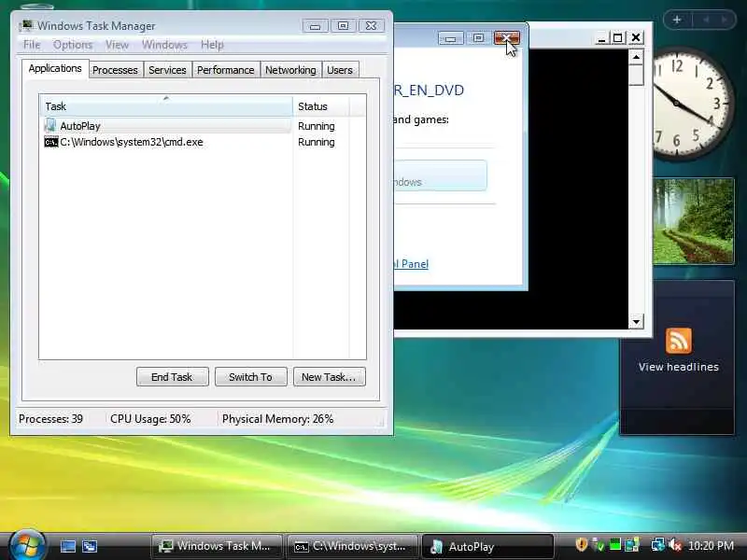Click the cmd.exe task icon in list
This screenshot has width=747, height=560.
51,142
